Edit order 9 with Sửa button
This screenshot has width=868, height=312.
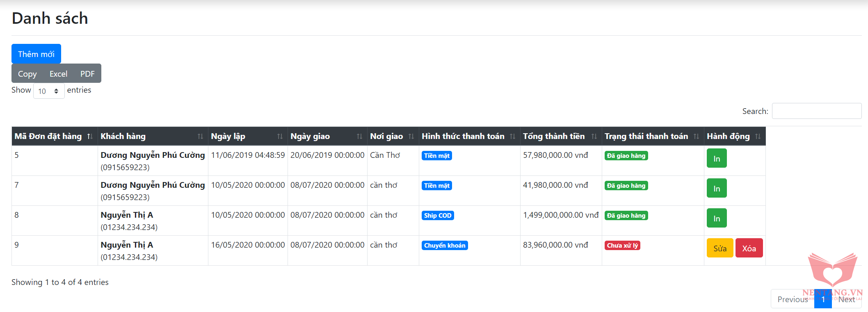point(720,248)
